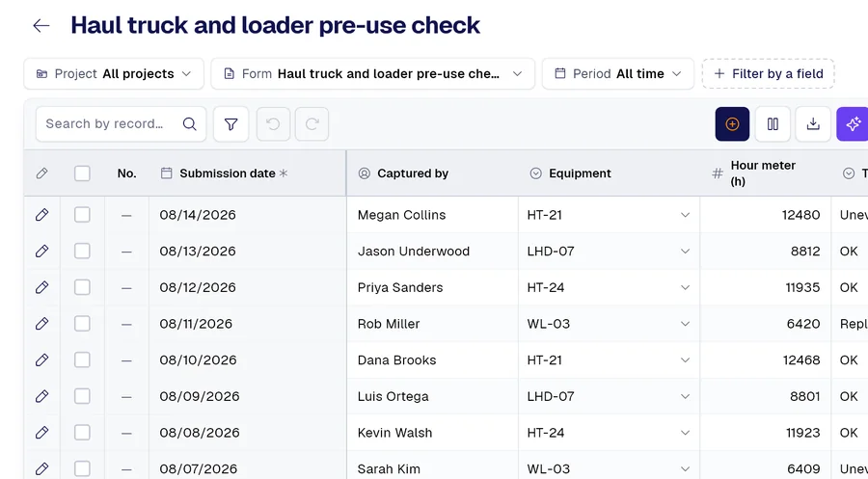Edit the 08/10/2026 record pencil icon
The width and height of the screenshot is (868, 479).
(42, 360)
